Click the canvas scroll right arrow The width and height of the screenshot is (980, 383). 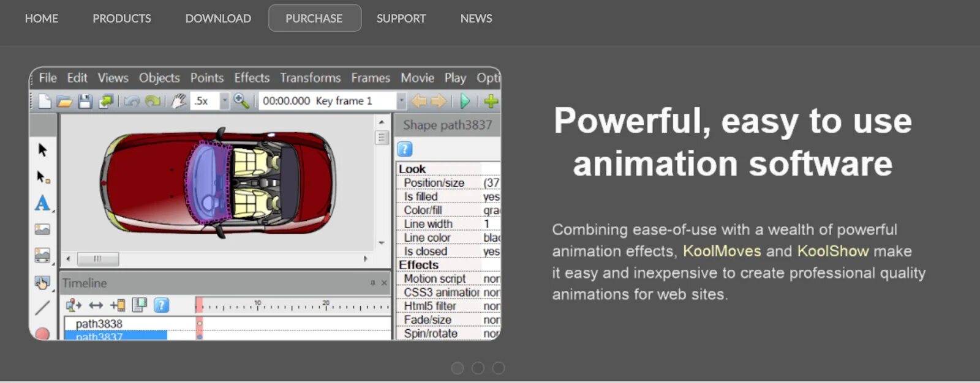tap(366, 259)
